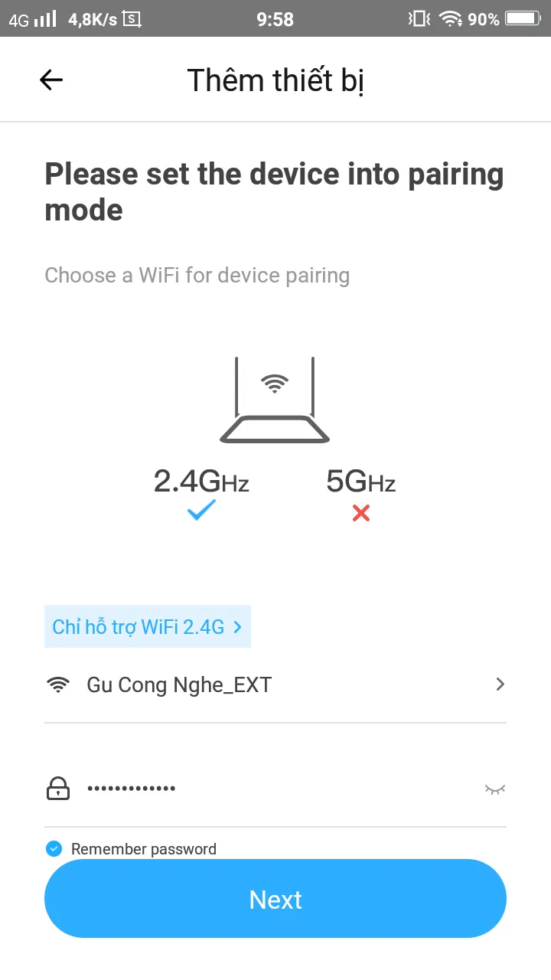This screenshot has width=551, height=980.
Task: Tap the 4G signal strength indicator
Action: click(x=34, y=18)
